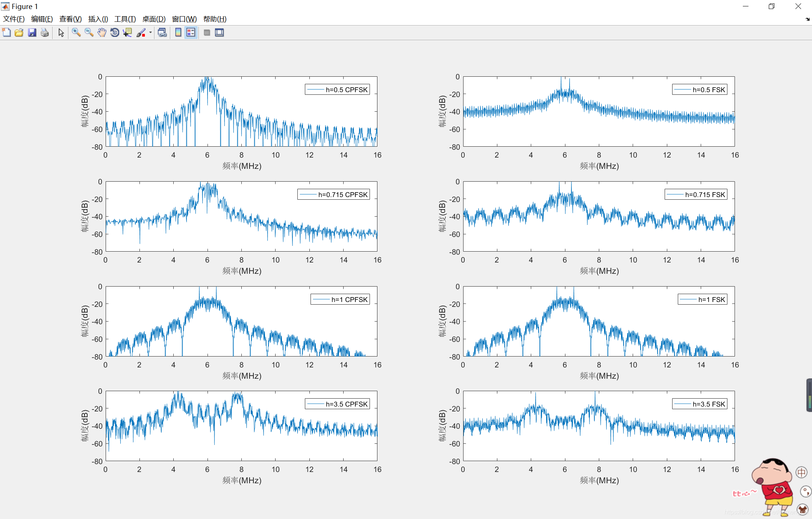812x519 pixels.
Task: Click the dock figure arrow at top right
Action: pos(807,19)
